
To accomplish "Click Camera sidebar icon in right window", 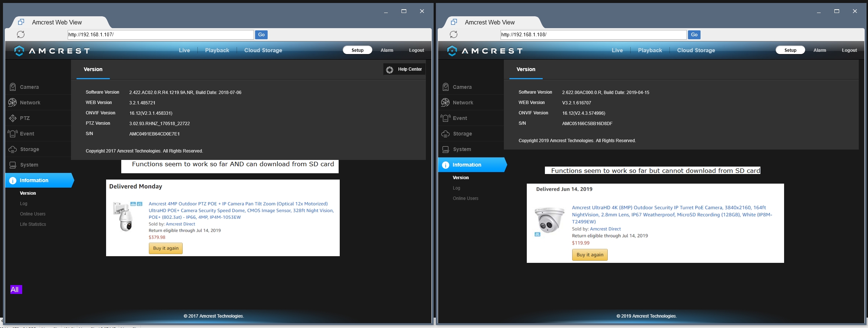I will coord(445,87).
